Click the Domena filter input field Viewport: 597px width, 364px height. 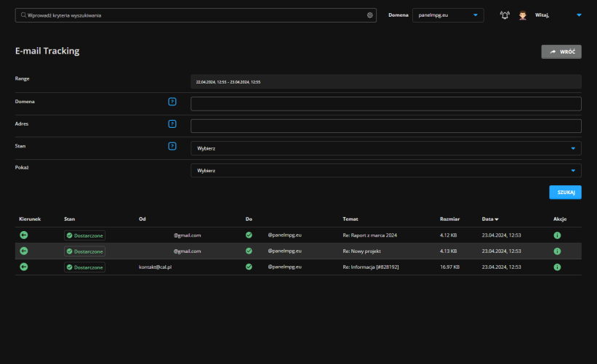[385, 104]
